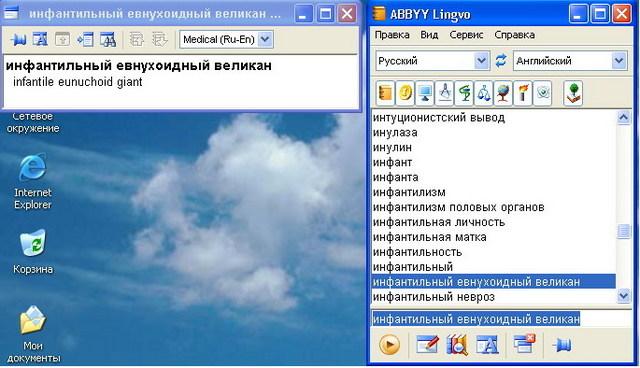The image size is (640, 368).
Task: Open the Сетевое окружение desktop icon
Action: point(33,122)
